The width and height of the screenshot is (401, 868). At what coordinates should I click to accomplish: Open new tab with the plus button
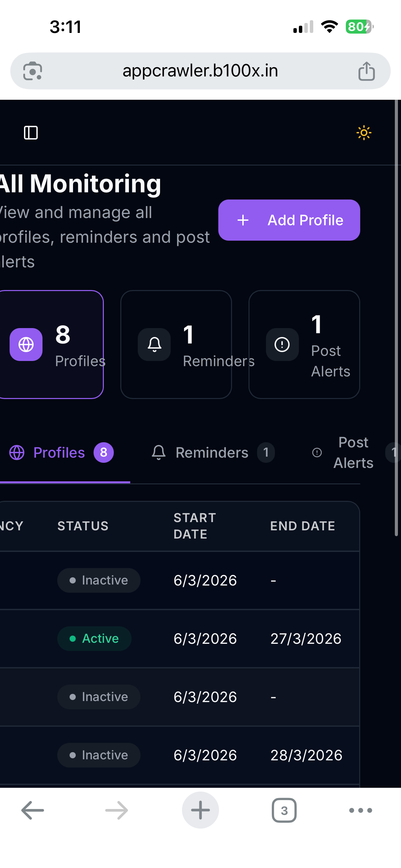click(x=200, y=810)
